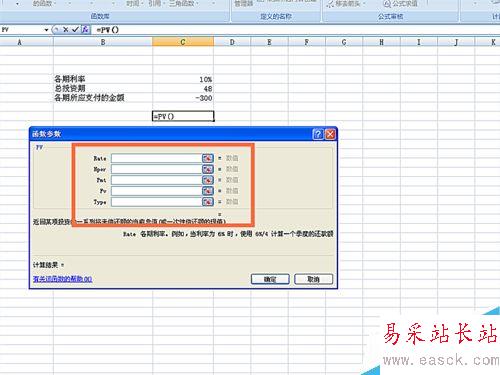Open the help on this function link

click(x=62, y=279)
